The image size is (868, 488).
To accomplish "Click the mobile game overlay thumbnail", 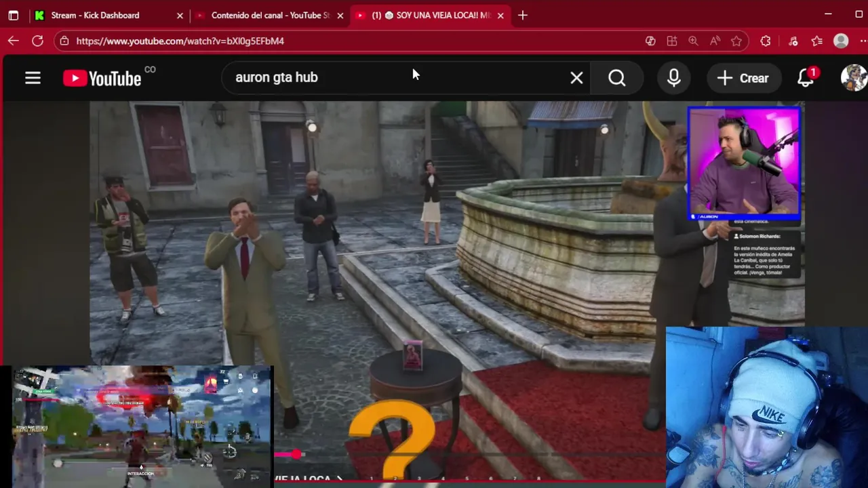I will click(x=142, y=427).
